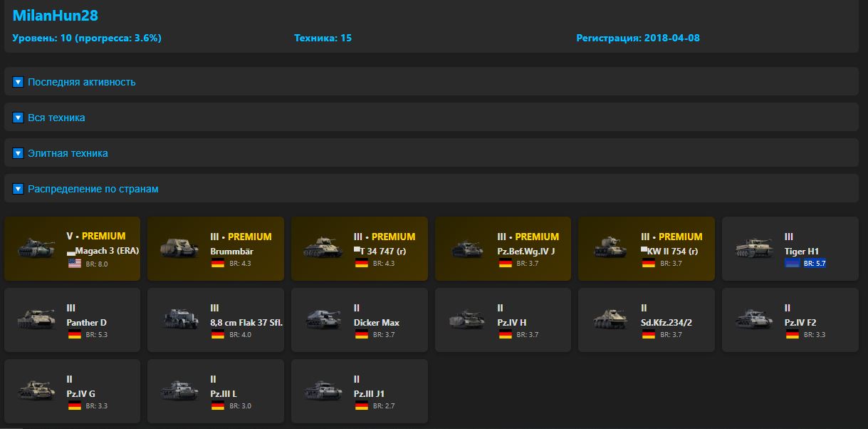868x429 pixels.
Task: Click the Dicker Max vehicle icon
Action: click(324, 319)
